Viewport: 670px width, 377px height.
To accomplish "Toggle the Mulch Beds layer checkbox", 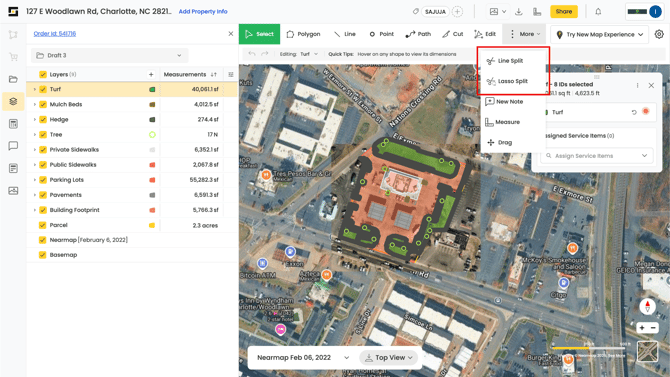I will coord(43,104).
